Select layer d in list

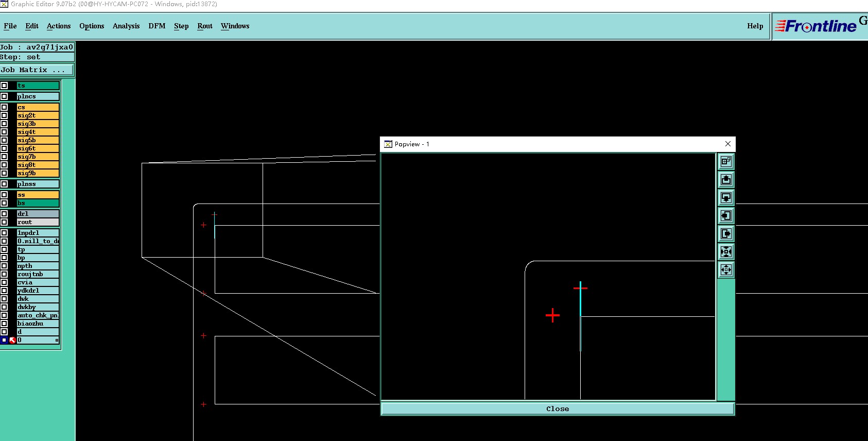tap(38, 332)
